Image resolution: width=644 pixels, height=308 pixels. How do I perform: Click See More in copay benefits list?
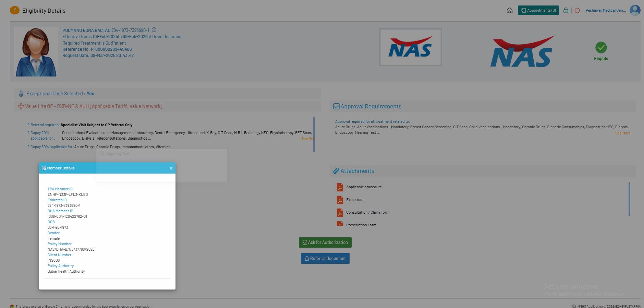(x=308, y=139)
